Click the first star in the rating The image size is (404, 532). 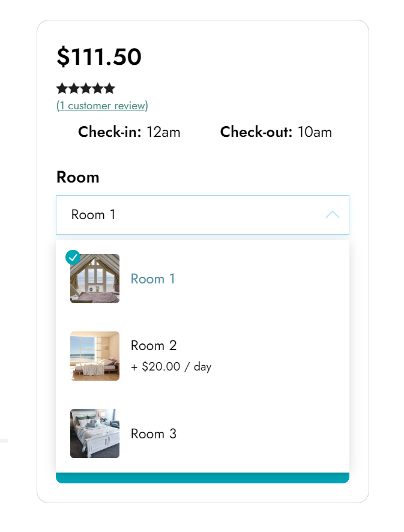click(x=62, y=88)
